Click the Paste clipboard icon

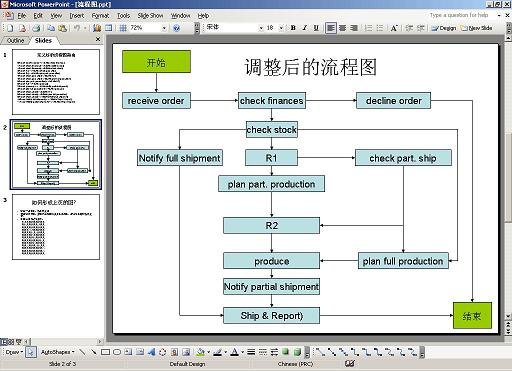click(63, 28)
